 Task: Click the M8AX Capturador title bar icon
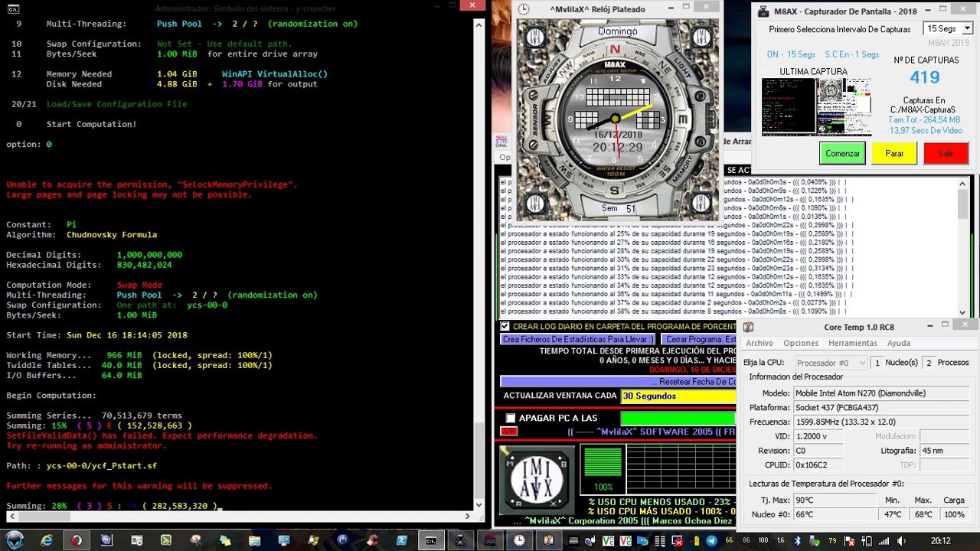763,11
